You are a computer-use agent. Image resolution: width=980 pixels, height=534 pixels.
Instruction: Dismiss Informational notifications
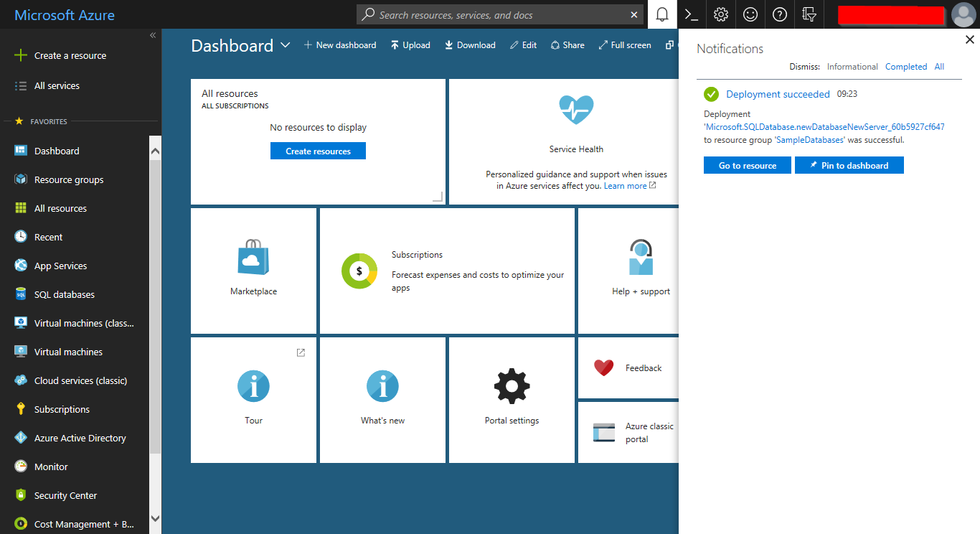[x=852, y=67]
